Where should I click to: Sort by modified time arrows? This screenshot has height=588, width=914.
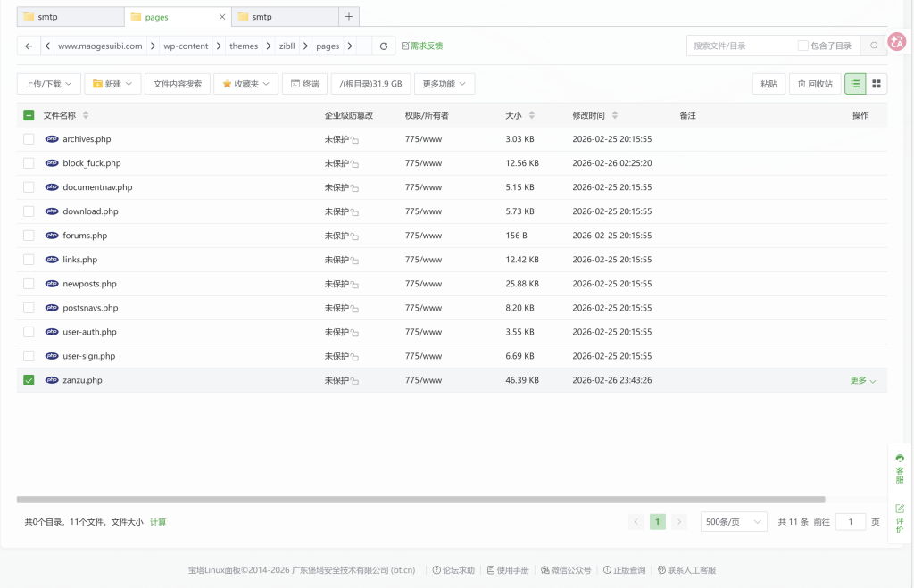[x=614, y=115]
